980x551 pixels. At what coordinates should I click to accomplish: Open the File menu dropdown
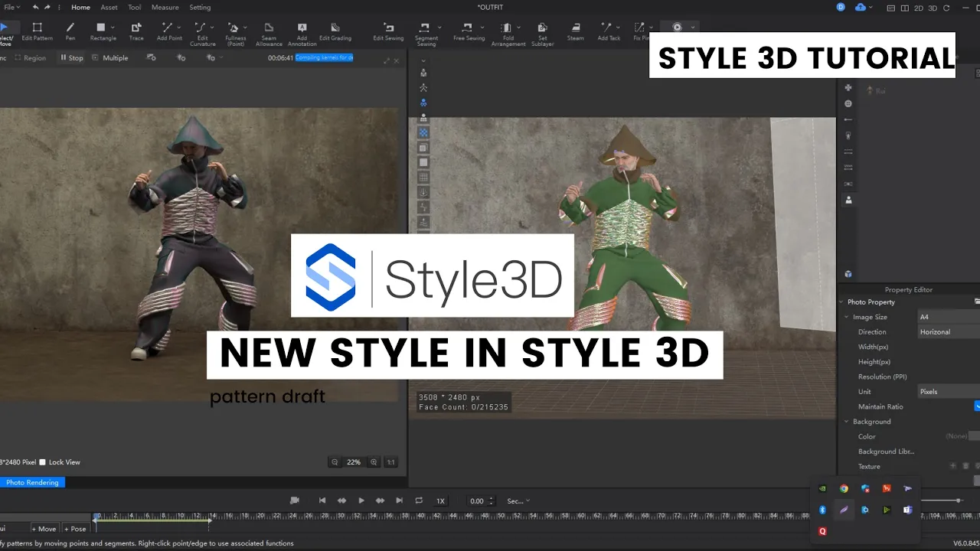[11, 7]
